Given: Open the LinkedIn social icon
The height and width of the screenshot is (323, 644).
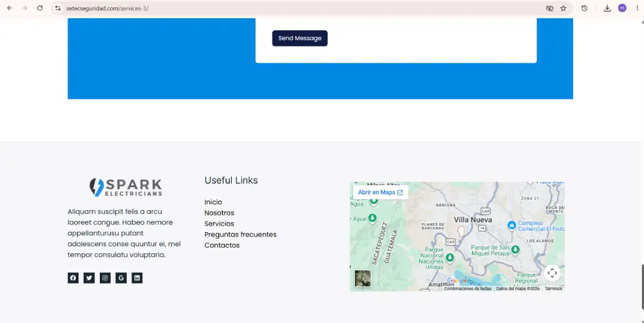Looking at the screenshot, I should (x=137, y=278).
